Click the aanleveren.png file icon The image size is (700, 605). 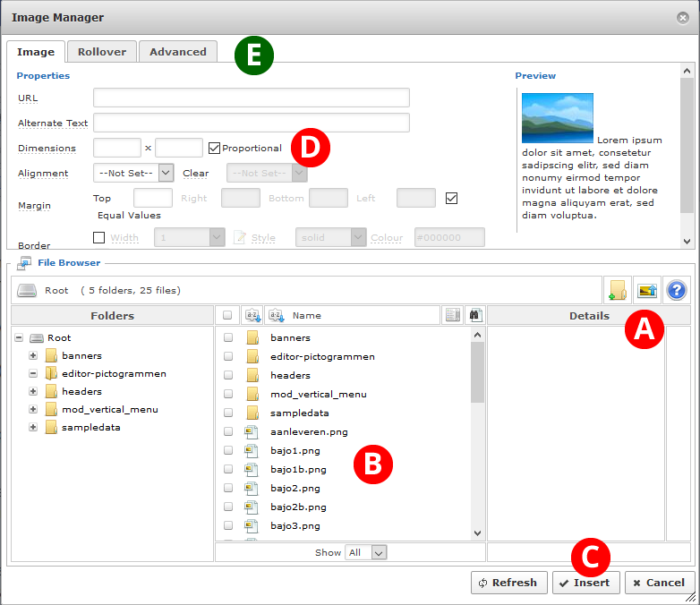click(252, 431)
